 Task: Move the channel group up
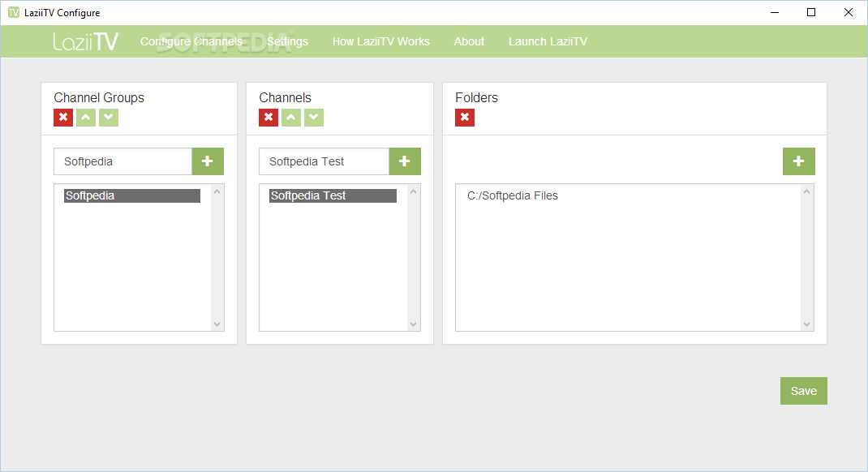point(86,118)
